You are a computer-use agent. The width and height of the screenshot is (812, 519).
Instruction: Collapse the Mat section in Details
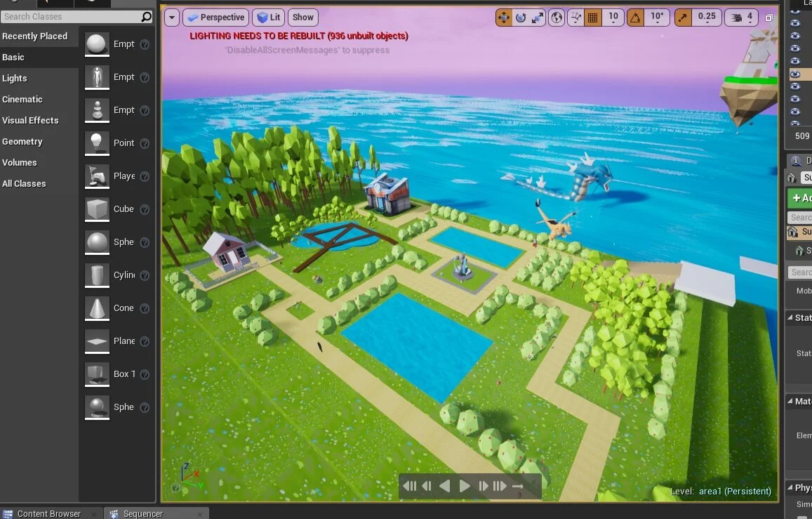tap(790, 401)
